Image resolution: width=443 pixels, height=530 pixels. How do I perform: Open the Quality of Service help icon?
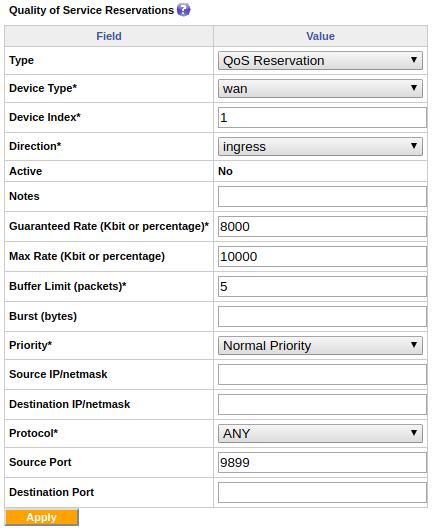[183, 9]
